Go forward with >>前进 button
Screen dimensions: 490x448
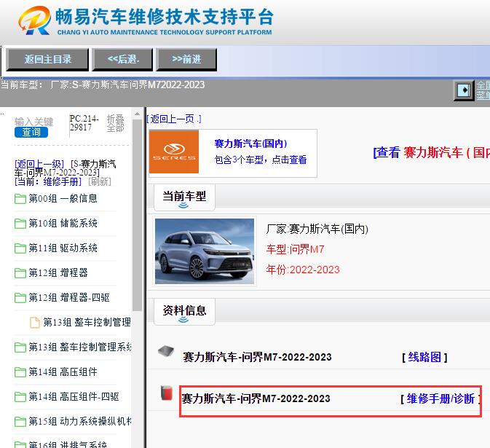(186, 60)
